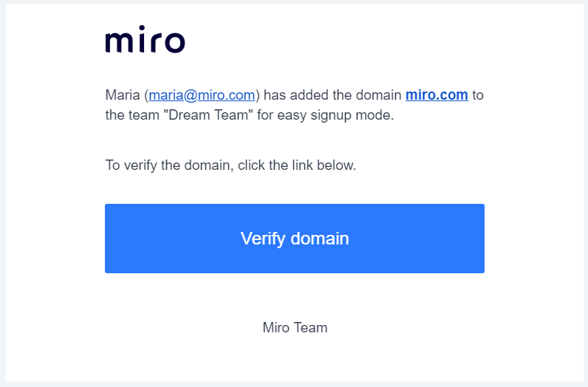This screenshot has width=588, height=387.
Task: Click the Miro Team signature text
Action: tap(295, 327)
